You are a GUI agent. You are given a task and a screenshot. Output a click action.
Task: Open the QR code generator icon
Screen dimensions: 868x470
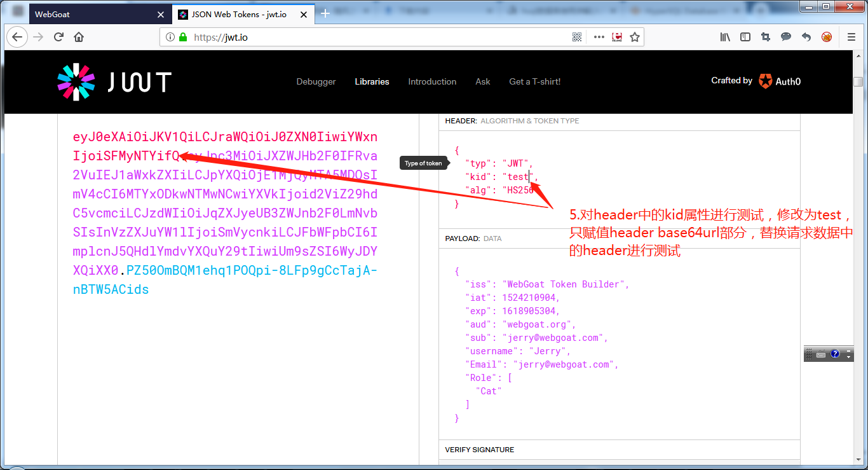click(x=577, y=37)
